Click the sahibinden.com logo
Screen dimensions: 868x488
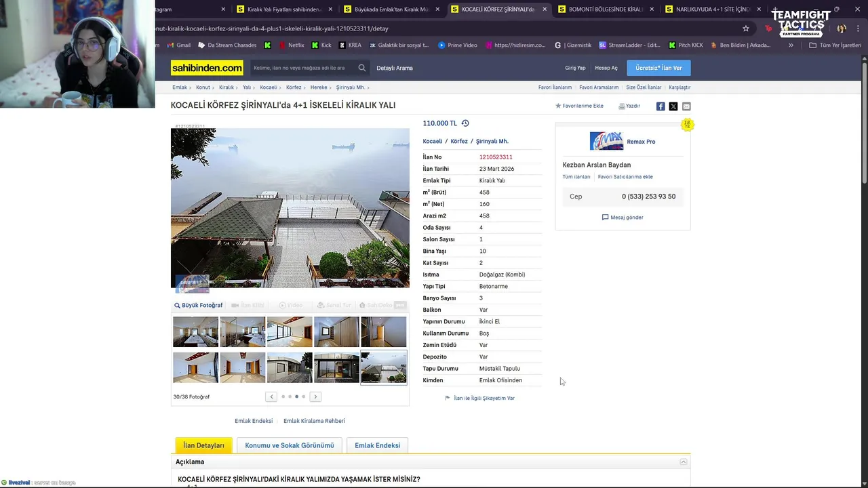(207, 68)
